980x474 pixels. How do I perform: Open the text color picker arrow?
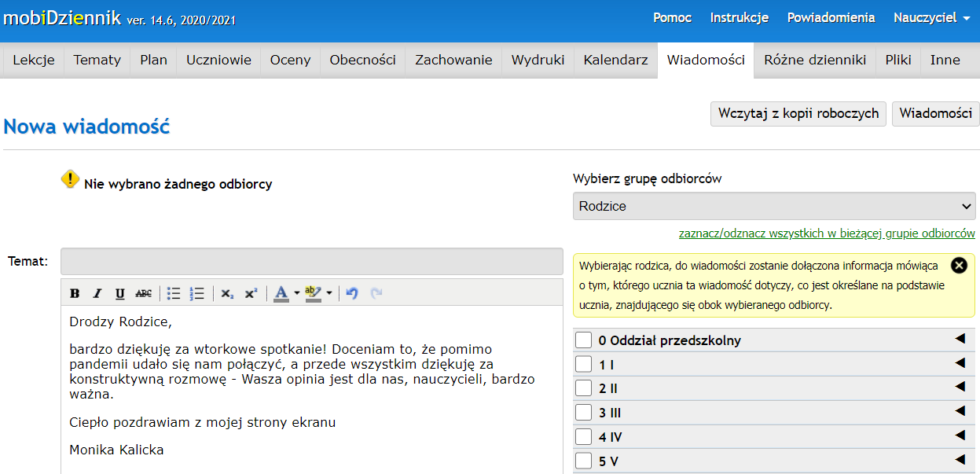[x=297, y=293]
